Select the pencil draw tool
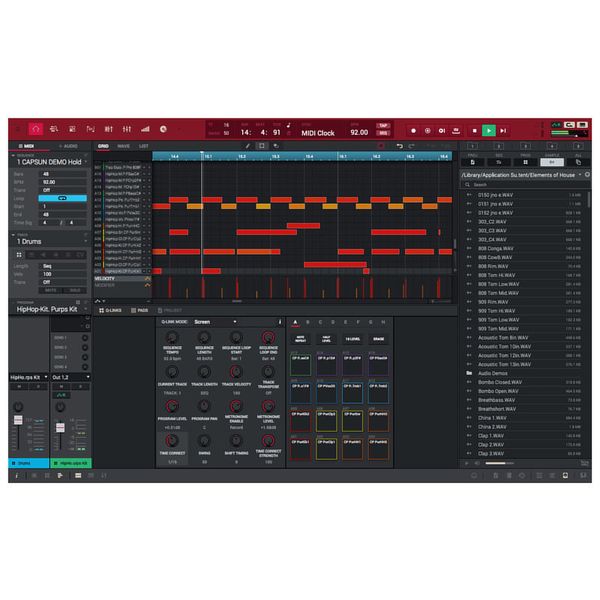 (248, 146)
